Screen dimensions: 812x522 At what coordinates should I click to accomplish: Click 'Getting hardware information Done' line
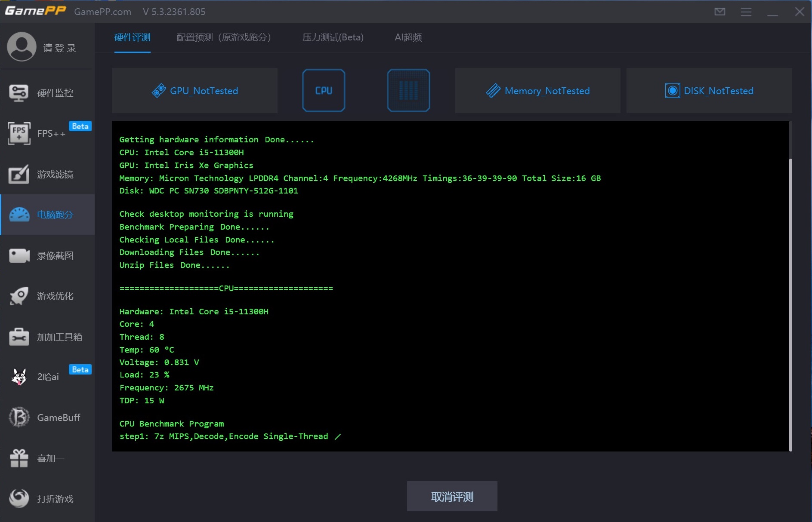pos(217,139)
